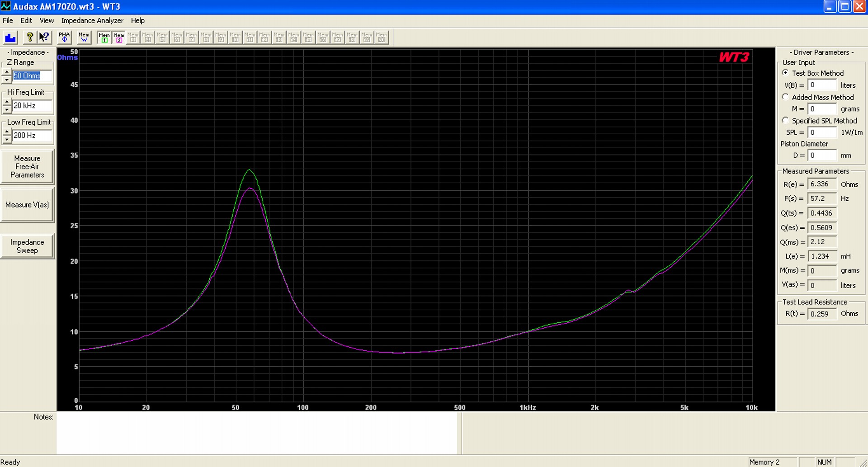Choose the Added Mass Method option
868x467 pixels.
[785, 97]
